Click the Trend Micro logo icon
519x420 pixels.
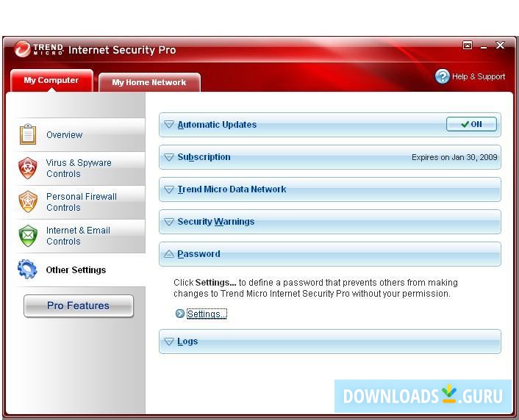23,49
